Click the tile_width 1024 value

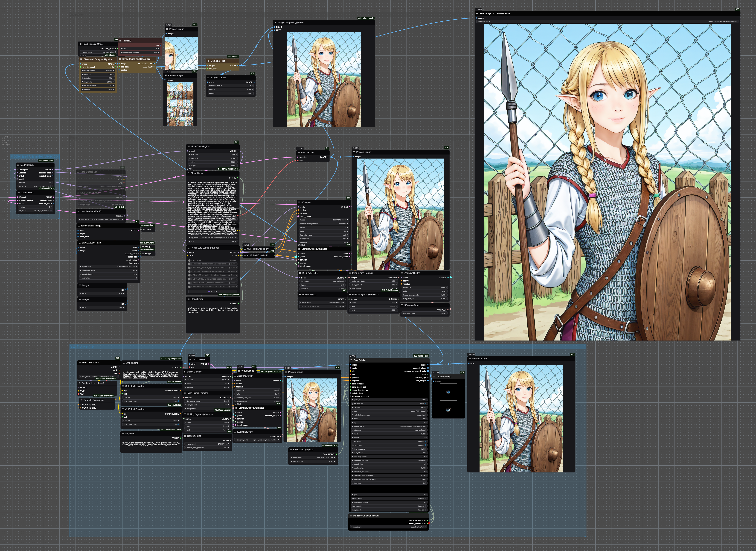[x=110, y=74]
